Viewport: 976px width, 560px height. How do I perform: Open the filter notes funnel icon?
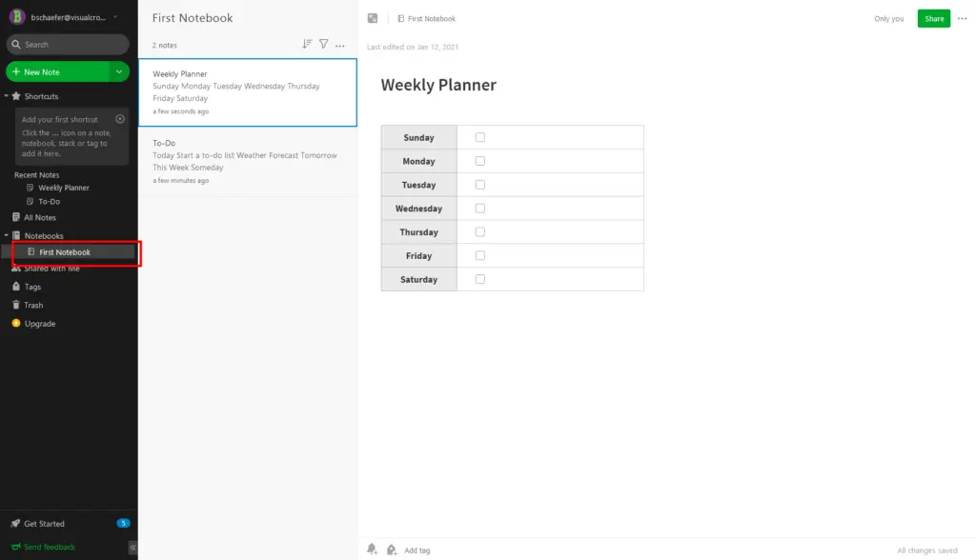click(323, 45)
